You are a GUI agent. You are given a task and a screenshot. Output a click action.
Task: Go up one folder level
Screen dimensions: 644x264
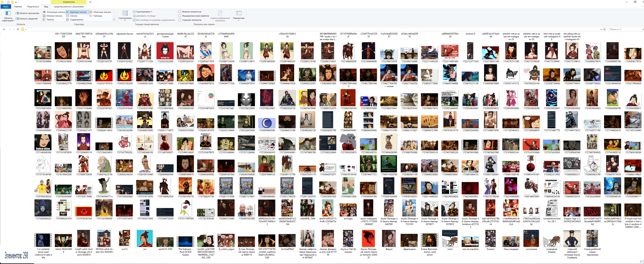point(18,30)
